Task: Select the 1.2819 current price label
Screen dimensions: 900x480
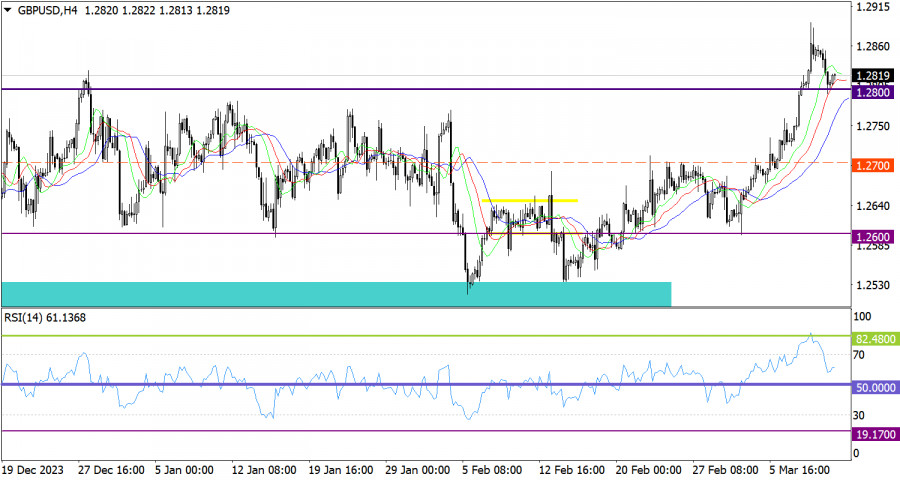Action: (872, 76)
